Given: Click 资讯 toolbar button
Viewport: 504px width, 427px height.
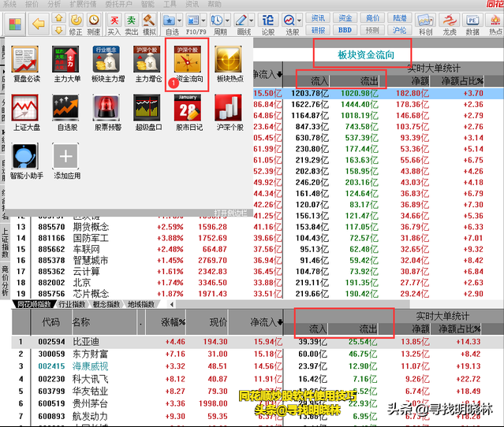Looking at the screenshot, I should tap(318, 18).
